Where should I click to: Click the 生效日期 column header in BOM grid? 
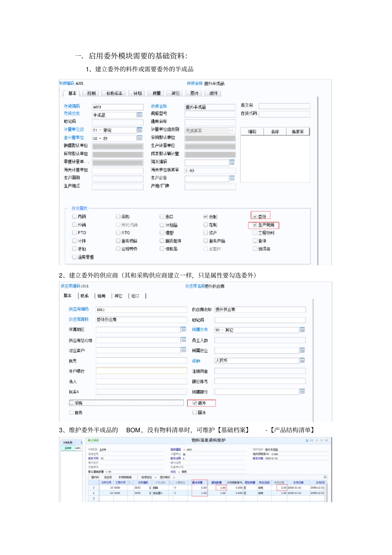[x=298, y=482]
